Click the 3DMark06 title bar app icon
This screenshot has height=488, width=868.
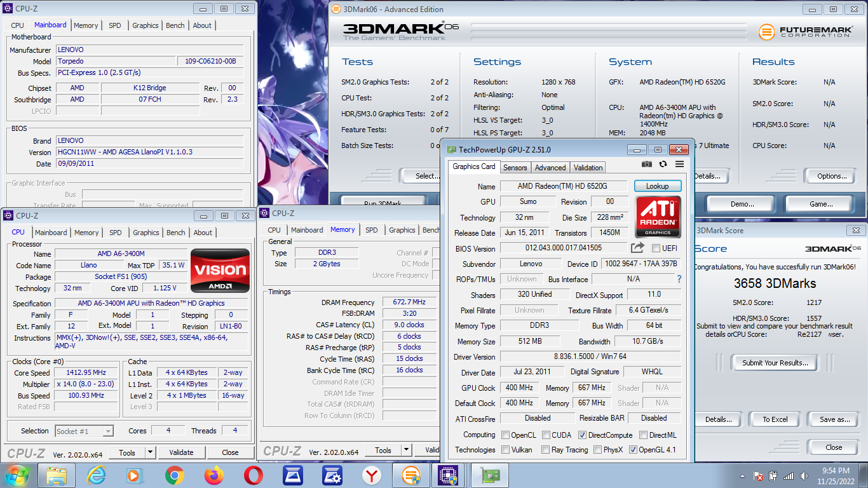pyautogui.click(x=336, y=9)
